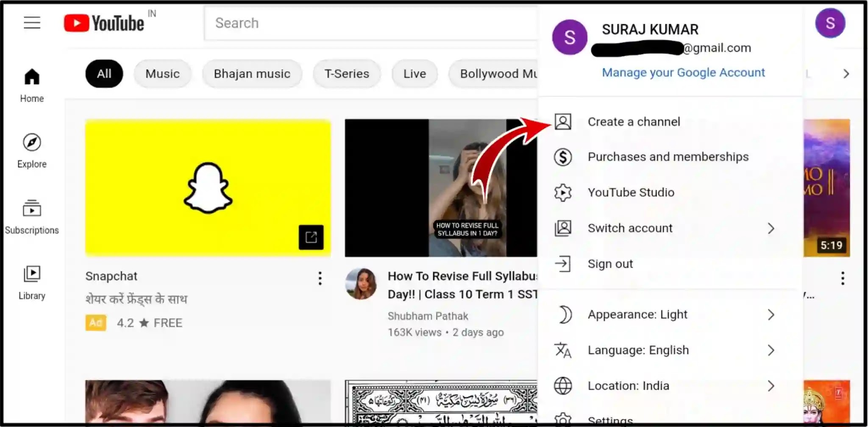868x427 pixels.
Task: Select the Bhajan music chip
Action: tap(252, 74)
